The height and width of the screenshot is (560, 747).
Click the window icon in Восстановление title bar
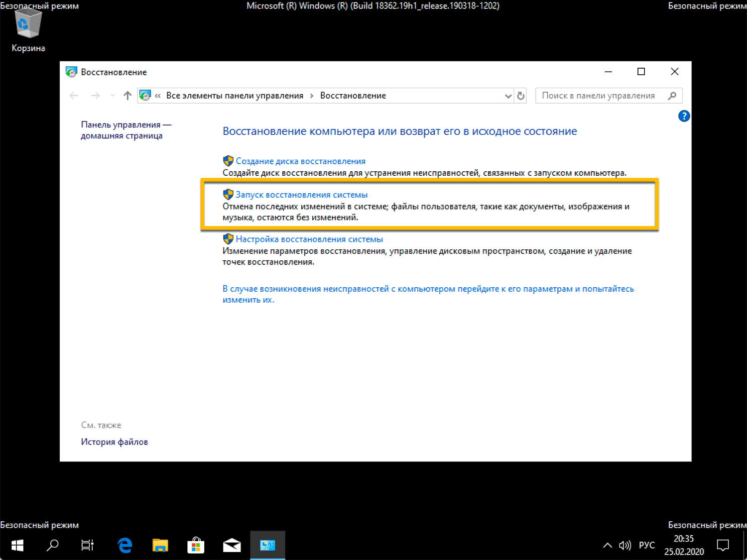tap(71, 72)
